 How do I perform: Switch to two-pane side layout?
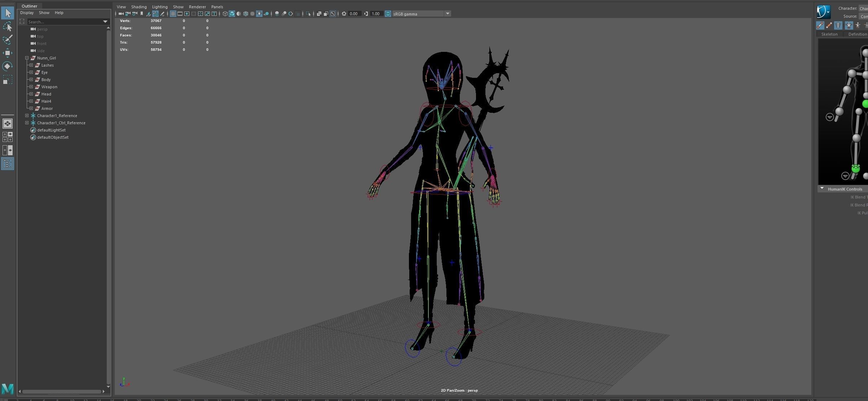8,150
